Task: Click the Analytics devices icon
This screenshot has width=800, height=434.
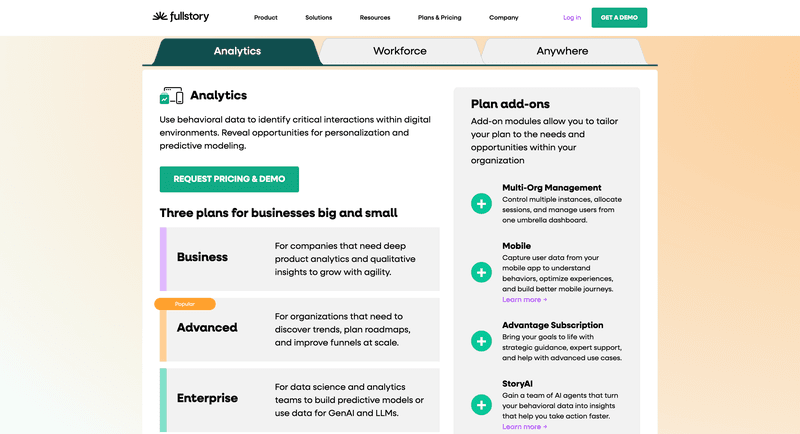Action: [171, 96]
